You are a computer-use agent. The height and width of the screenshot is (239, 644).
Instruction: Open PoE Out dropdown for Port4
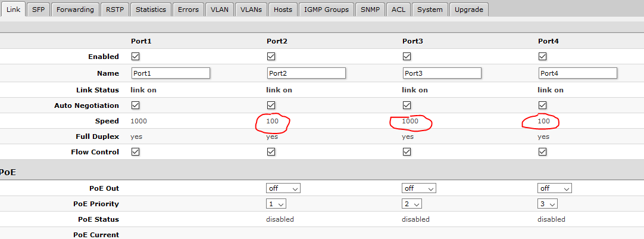pos(555,188)
